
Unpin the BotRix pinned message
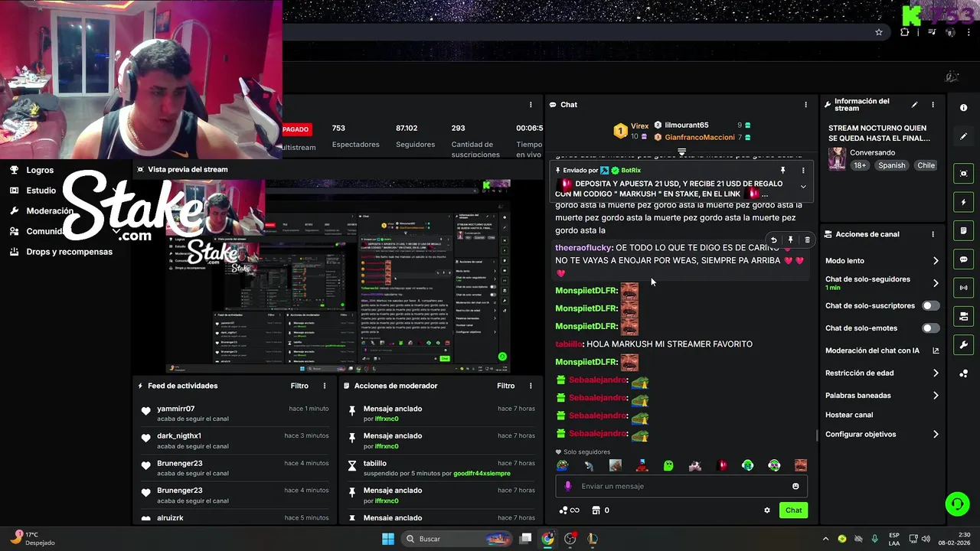point(782,170)
